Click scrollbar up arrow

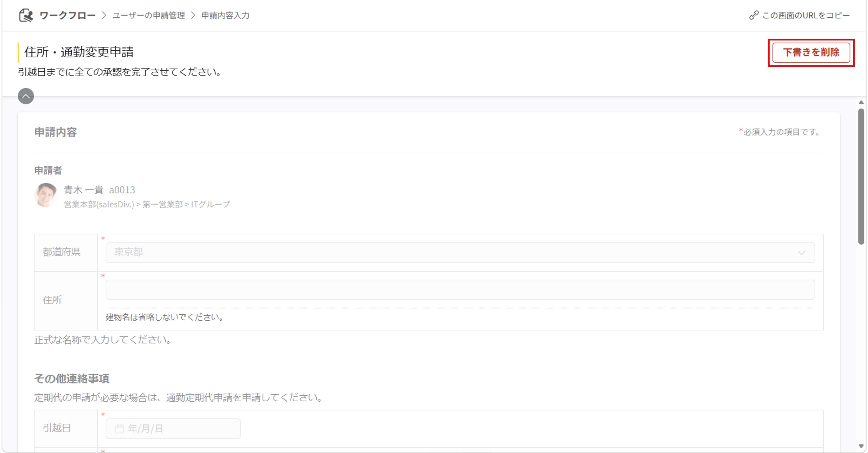click(861, 102)
